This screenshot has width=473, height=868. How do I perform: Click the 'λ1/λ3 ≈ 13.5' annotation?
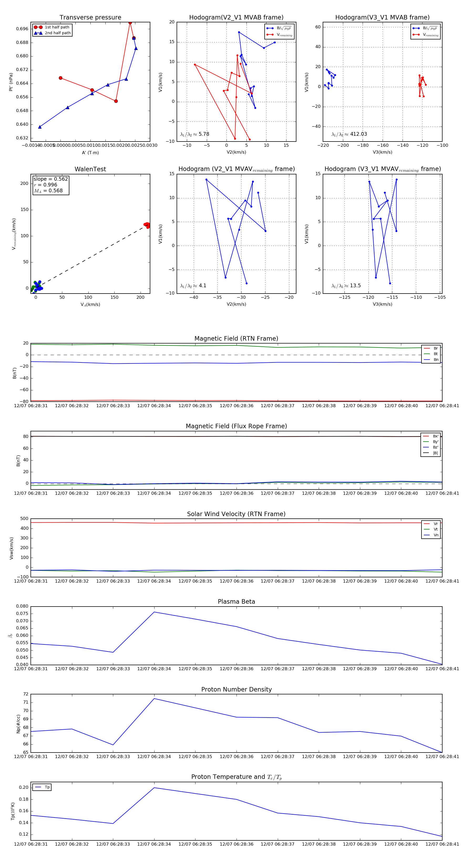coord(346,286)
